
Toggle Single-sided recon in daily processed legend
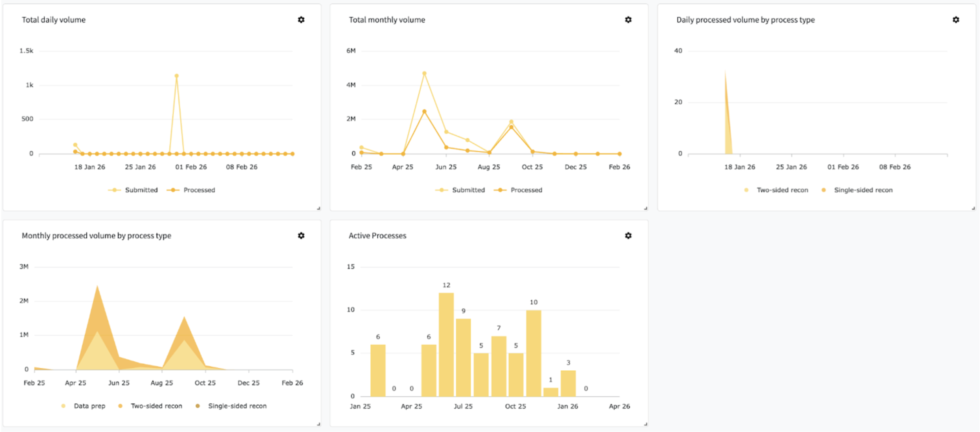[857, 190]
